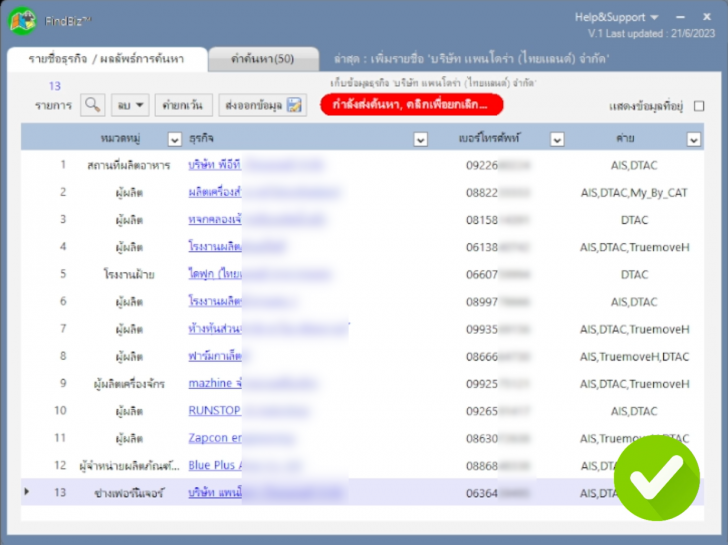728x545 pixels.
Task: Open the Help&Support menu
Action: click(x=617, y=17)
